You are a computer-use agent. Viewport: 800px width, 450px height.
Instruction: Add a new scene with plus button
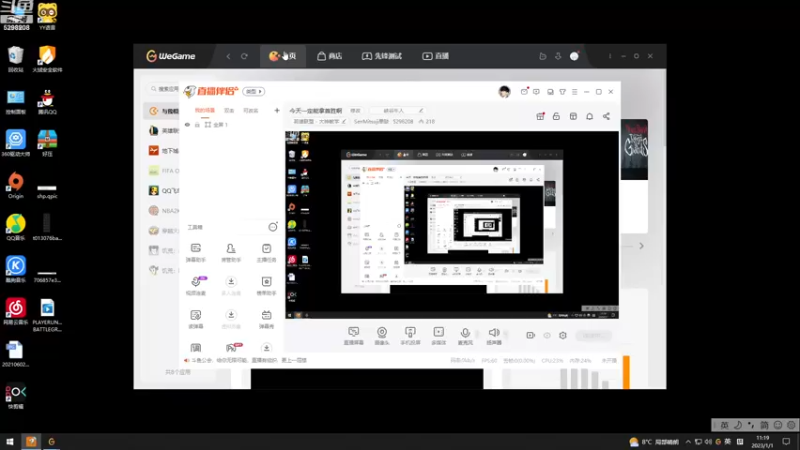pyautogui.click(x=277, y=110)
